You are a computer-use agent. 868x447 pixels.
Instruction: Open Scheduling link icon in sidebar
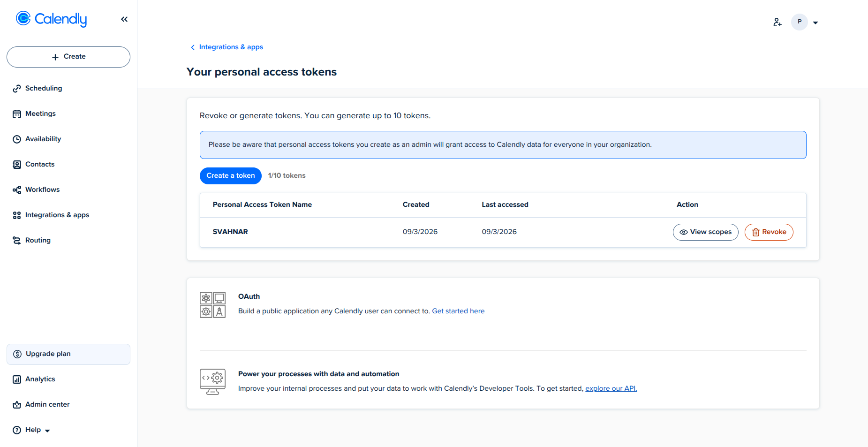click(17, 88)
